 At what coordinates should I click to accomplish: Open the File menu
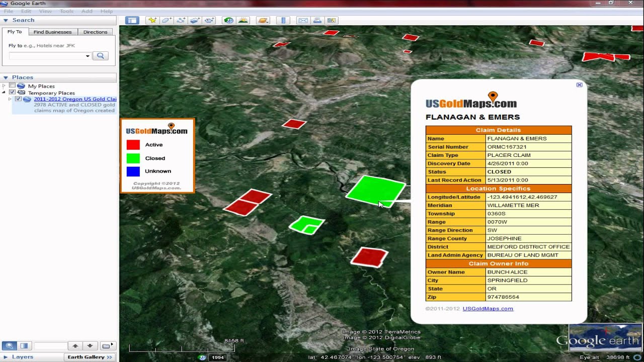point(9,11)
